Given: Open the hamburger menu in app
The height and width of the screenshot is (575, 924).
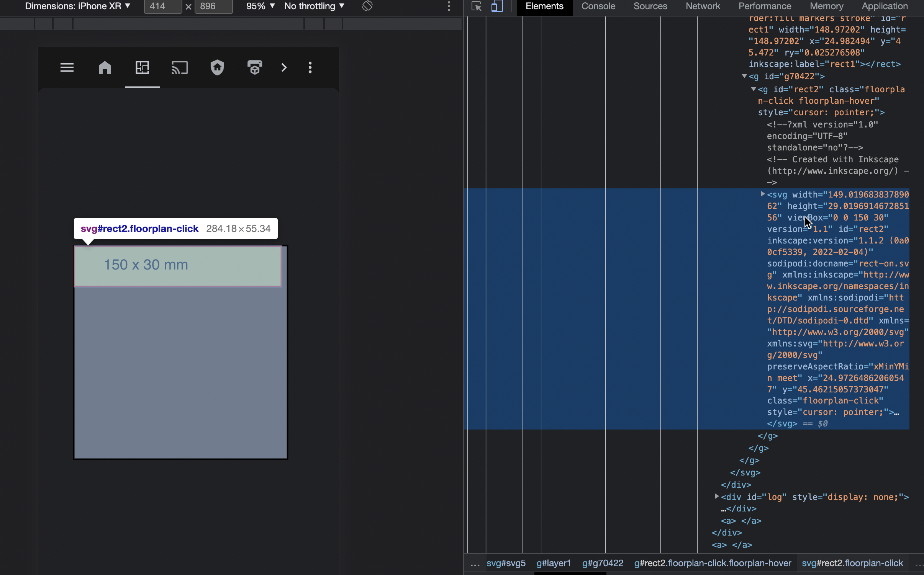Looking at the screenshot, I should [x=67, y=68].
